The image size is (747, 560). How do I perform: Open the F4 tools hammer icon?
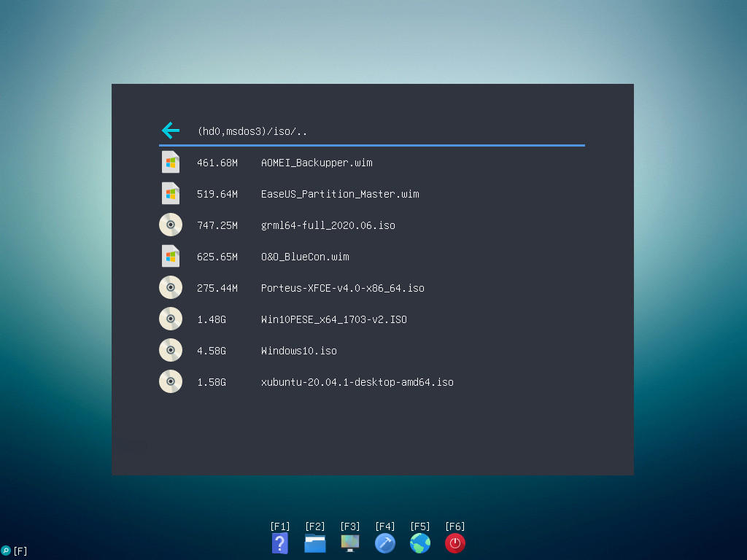click(x=385, y=543)
